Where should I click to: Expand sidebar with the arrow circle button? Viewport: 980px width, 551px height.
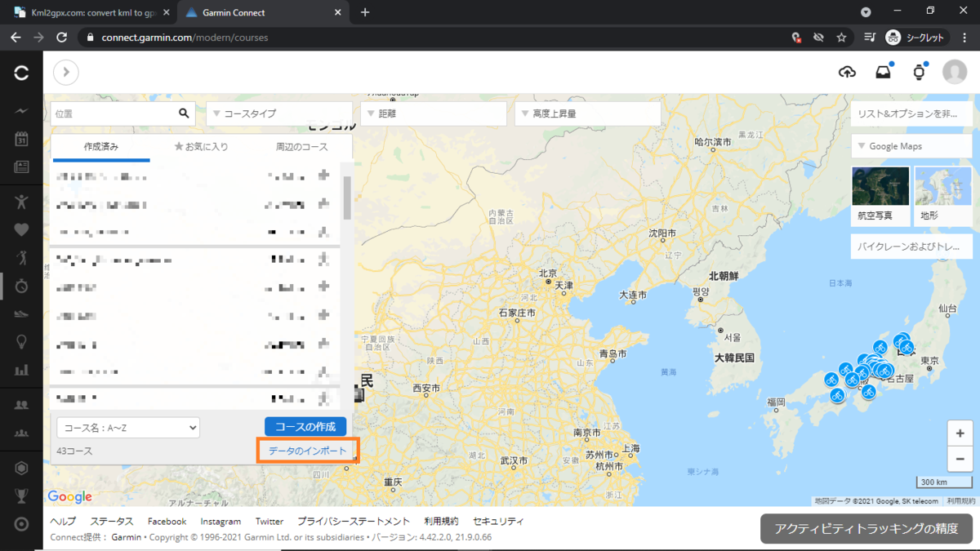click(66, 73)
